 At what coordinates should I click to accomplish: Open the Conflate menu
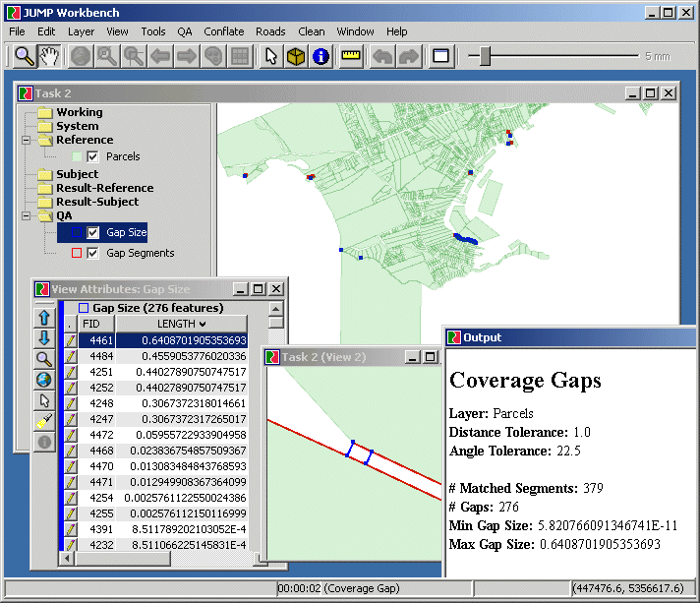pyautogui.click(x=223, y=31)
